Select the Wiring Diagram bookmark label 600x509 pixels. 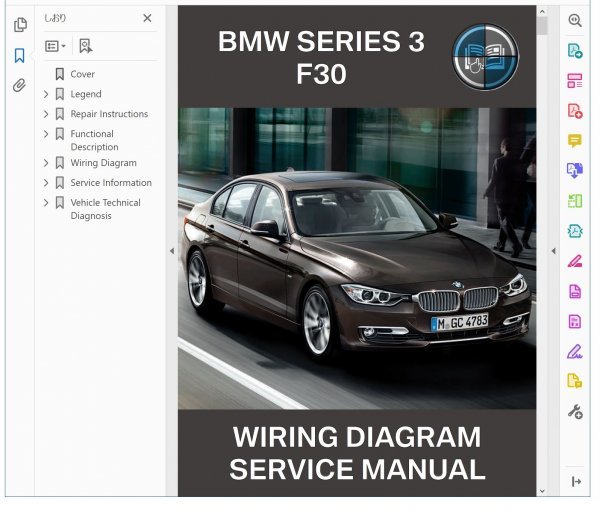103,163
